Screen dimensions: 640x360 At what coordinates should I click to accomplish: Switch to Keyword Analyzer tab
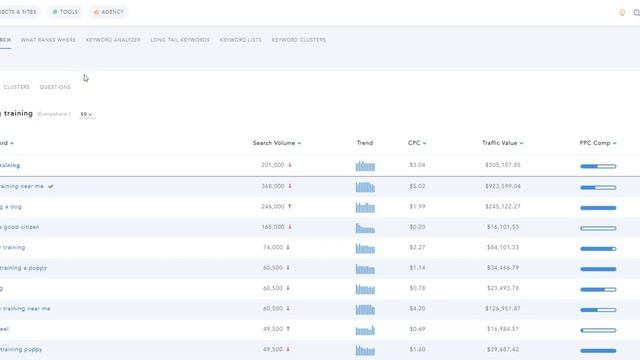click(x=113, y=40)
